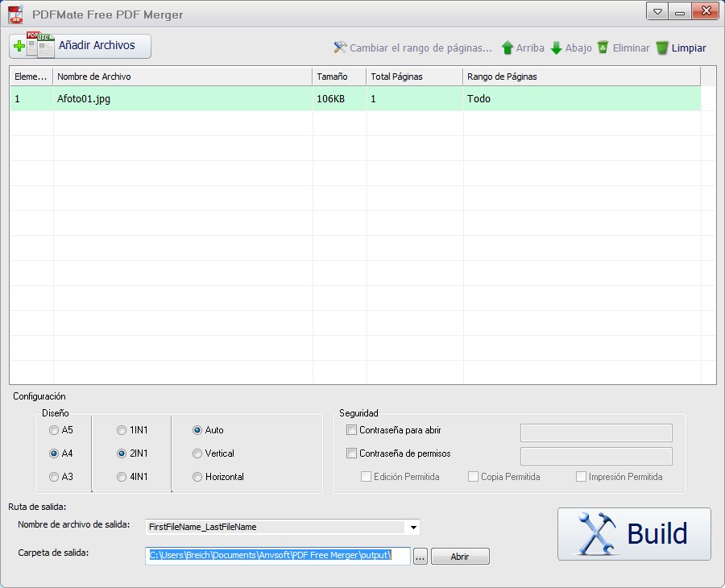Viewport: 725px width, 588px height.
Task: Click the Total Páginas column header
Action: point(414,77)
